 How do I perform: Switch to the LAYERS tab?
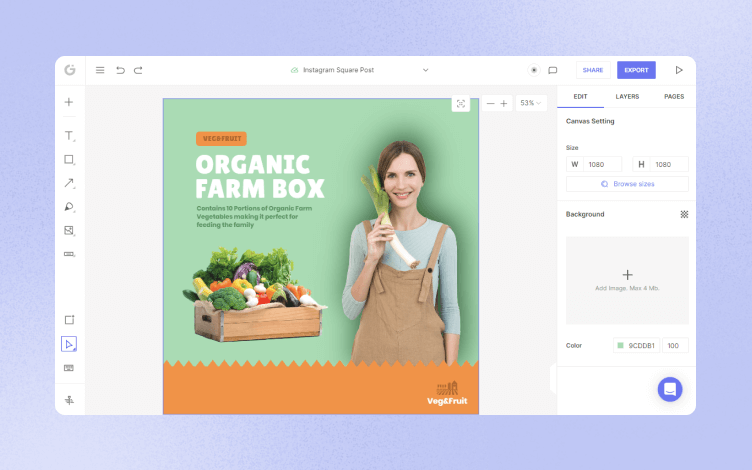[x=627, y=96]
